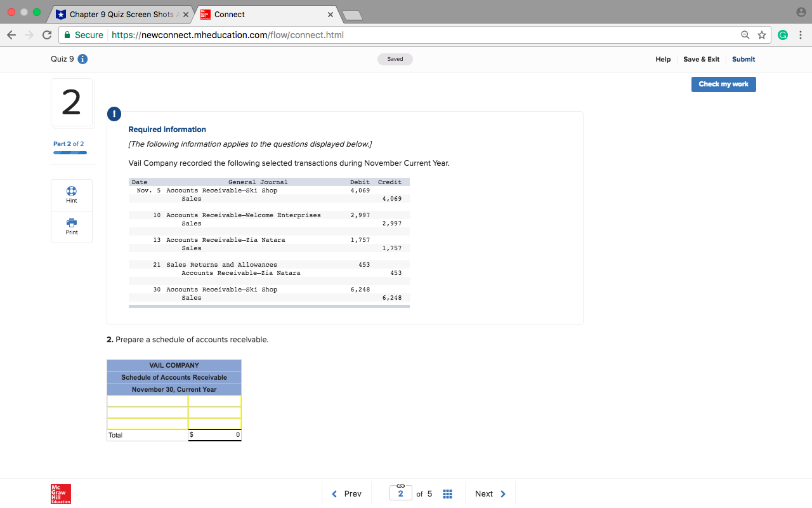The height and width of the screenshot is (508, 812).
Task: Click the macOS green maximize window button
Action: [37, 13]
